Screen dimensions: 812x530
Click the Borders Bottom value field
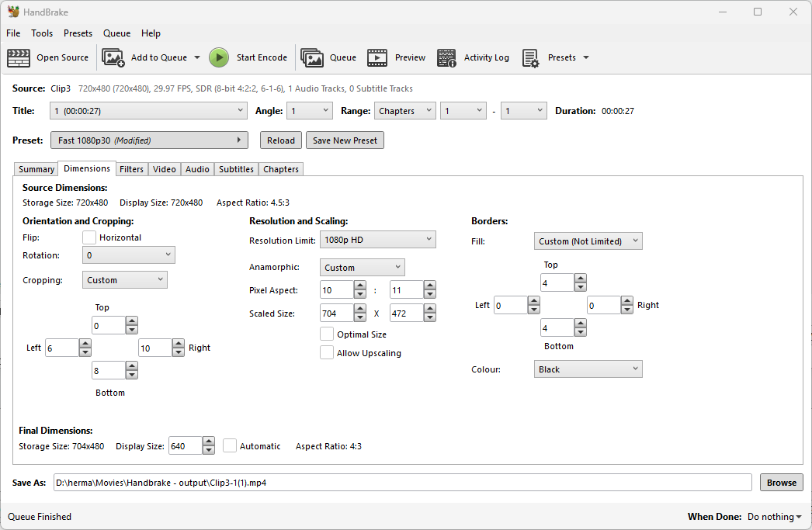[x=557, y=327]
